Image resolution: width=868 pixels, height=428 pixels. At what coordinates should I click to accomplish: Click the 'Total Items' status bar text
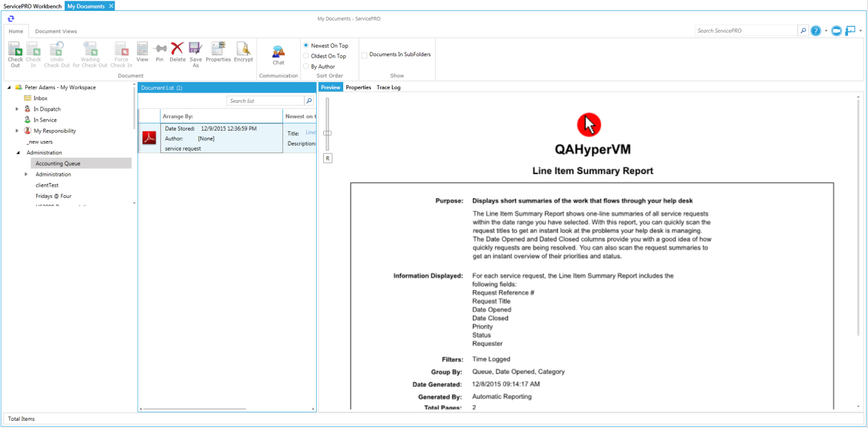(x=21, y=419)
